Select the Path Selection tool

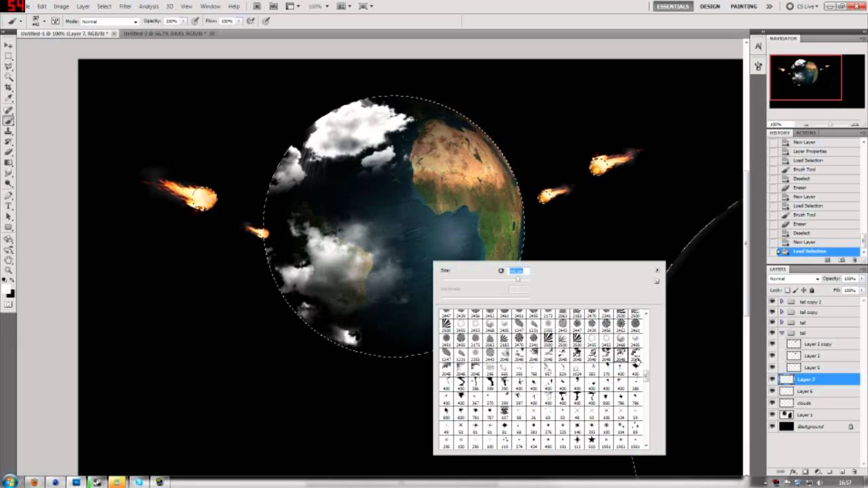pyautogui.click(x=9, y=216)
